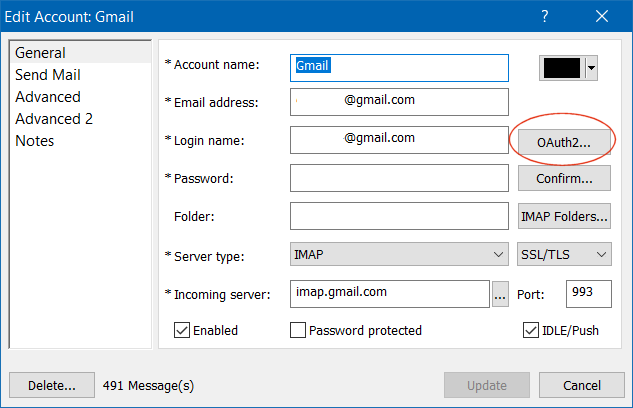This screenshot has width=633, height=408.
Task: Click the Port number field
Action: pyautogui.click(x=589, y=294)
